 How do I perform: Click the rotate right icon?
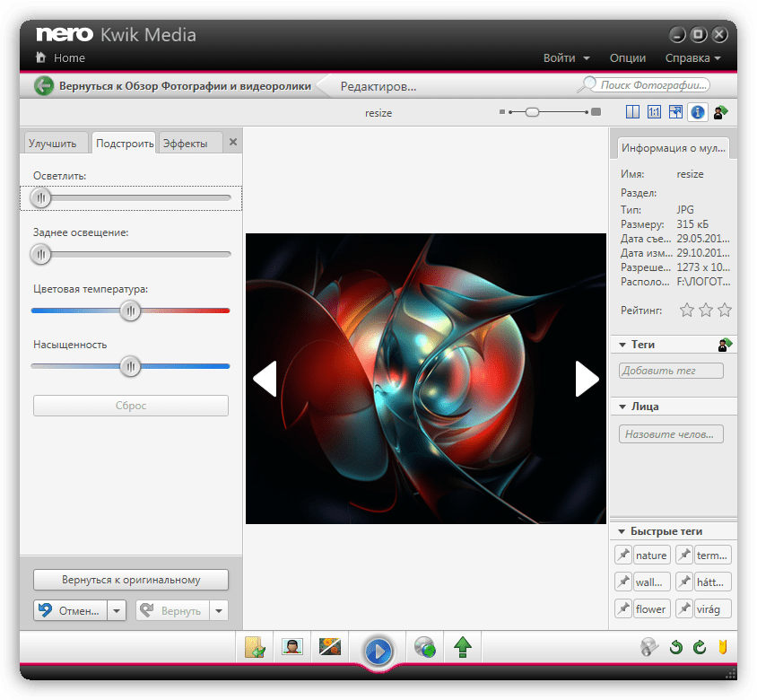coord(700,647)
